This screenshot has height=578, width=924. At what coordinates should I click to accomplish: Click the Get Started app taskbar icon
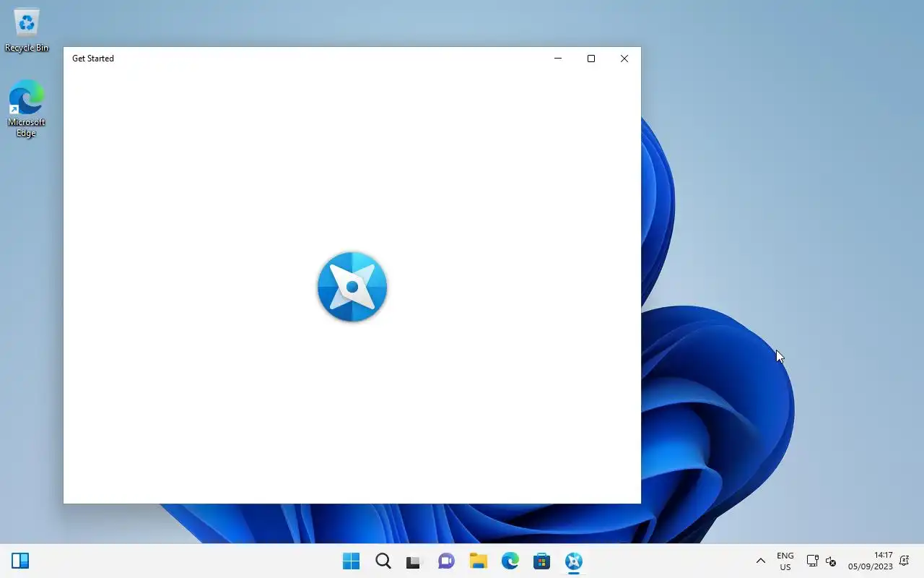click(x=574, y=561)
